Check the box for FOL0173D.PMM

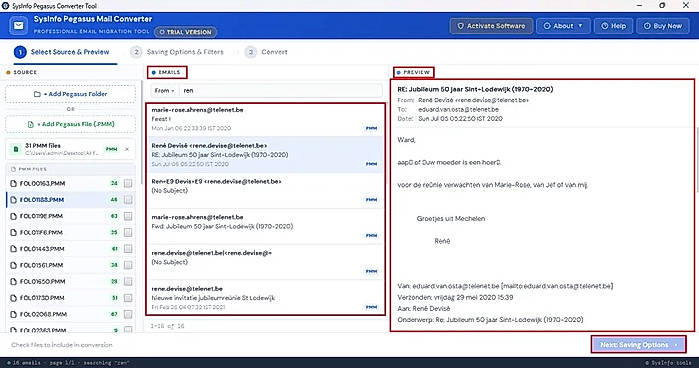(x=128, y=298)
